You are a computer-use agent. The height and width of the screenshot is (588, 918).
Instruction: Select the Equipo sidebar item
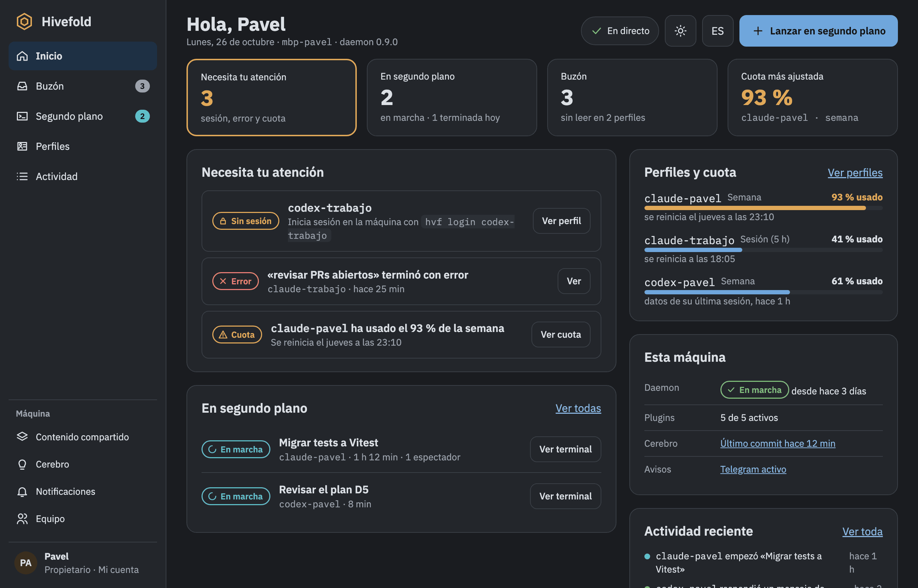[83, 518]
